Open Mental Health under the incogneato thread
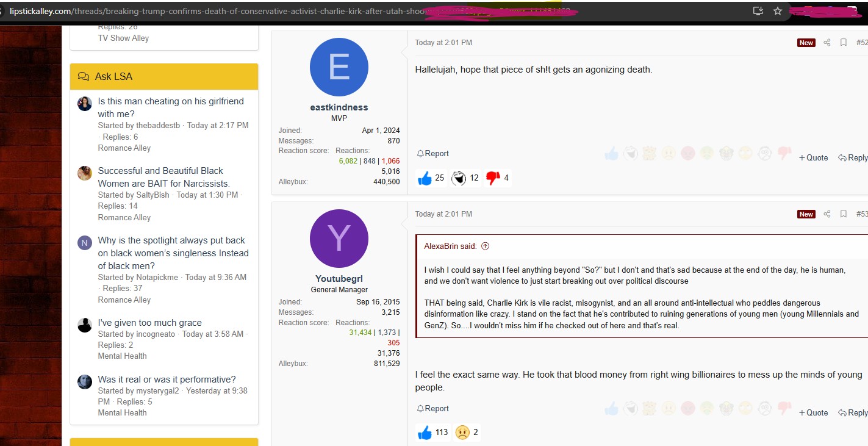This screenshot has width=868, height=446. [122, 356]
